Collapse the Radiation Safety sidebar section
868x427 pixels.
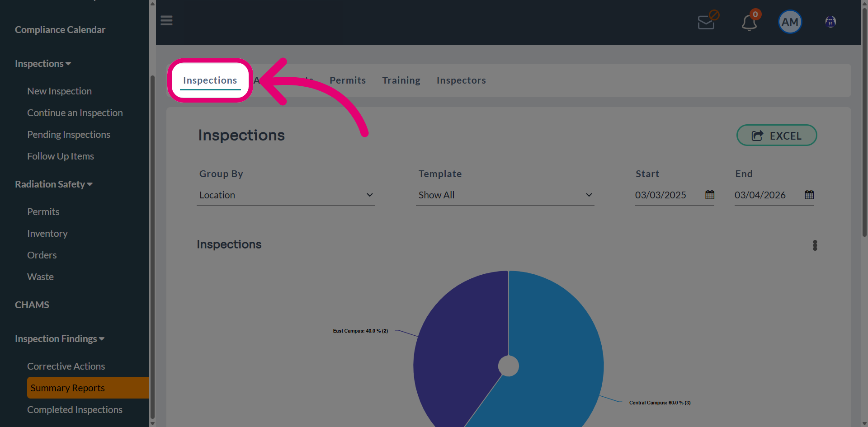point(54,184)
